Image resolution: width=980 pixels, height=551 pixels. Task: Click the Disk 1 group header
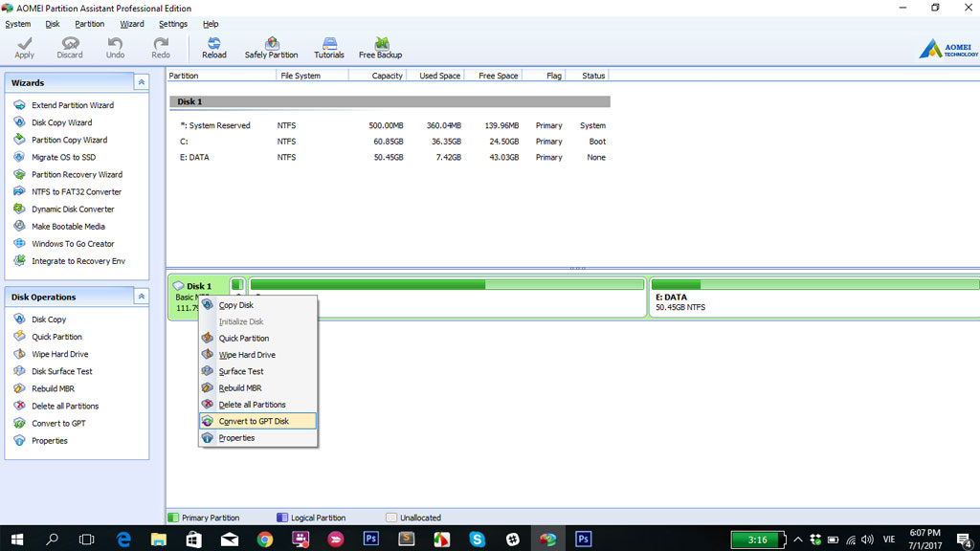pos(390,101)
